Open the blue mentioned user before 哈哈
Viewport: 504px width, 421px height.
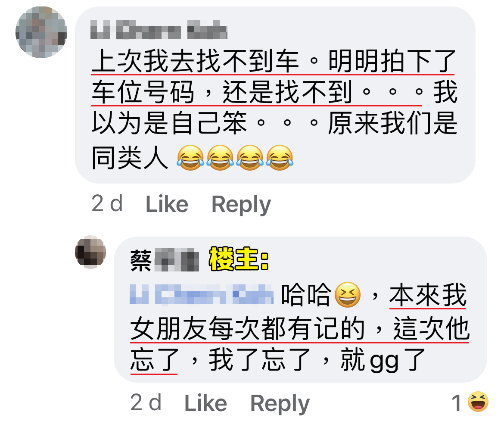pos(202,294)
